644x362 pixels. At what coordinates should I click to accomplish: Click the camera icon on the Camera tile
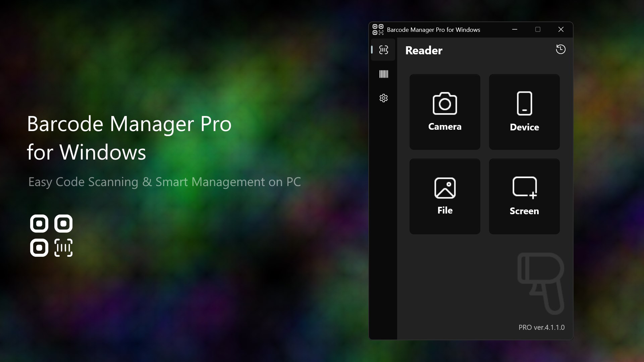445,103
